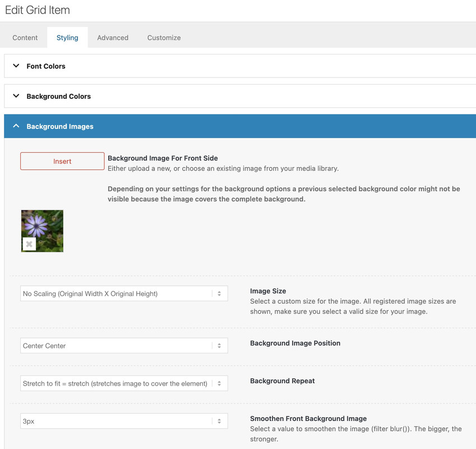Open the Image Size dropdown
This screenshot has height=449, width=476.
[x=124, y=294]
